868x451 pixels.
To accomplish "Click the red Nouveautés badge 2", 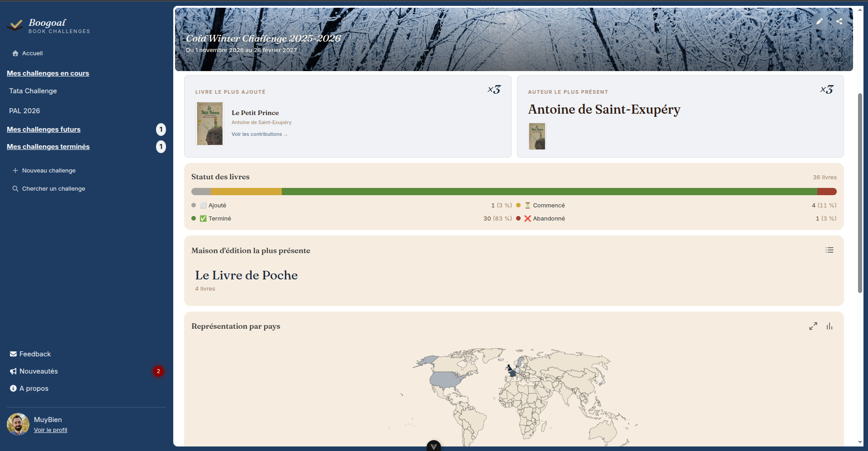I will pyautogui.click(x=158, y=371).
